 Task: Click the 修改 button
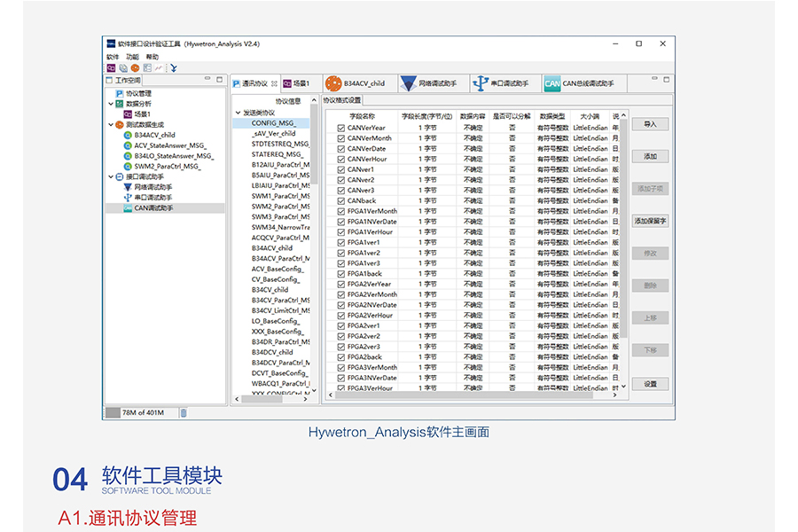650,253
